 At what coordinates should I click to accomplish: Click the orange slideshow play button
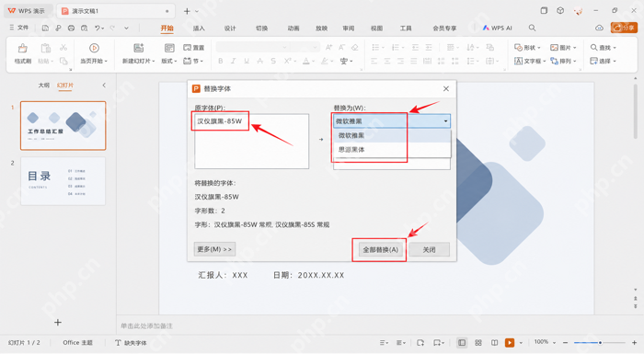tap(510, 342)
